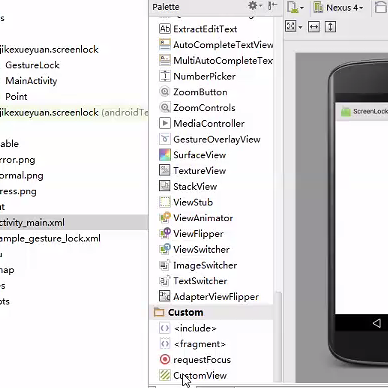The height and width of the screenshot is (388, 388).
Task: Select the NumberPicker widget icon
Action: (165, 76)
